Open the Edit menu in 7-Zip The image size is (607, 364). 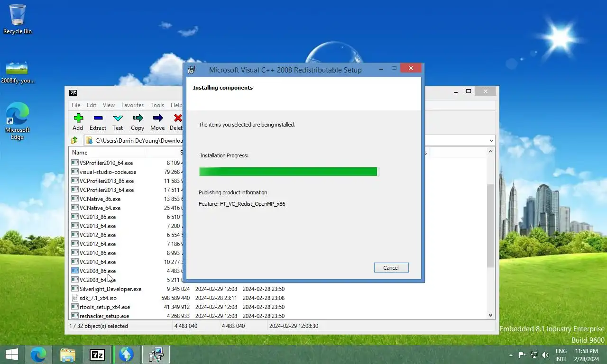click(92, 105)
